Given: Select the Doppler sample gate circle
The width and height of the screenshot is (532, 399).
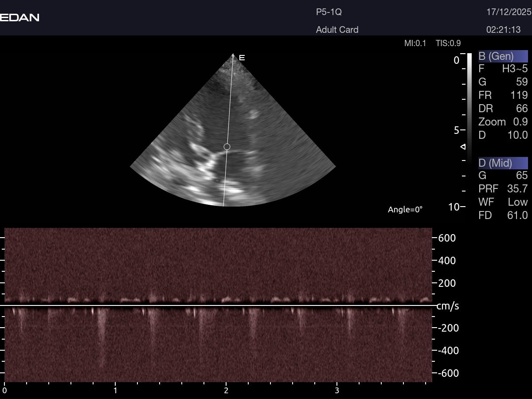Looking at the screenshot, I should (227, 147).
